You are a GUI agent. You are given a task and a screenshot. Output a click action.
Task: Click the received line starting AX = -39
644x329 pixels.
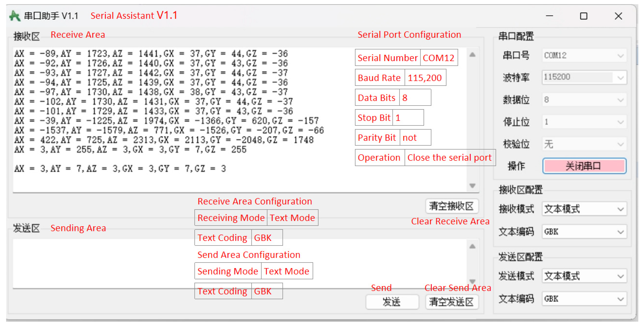pos(166,121)
